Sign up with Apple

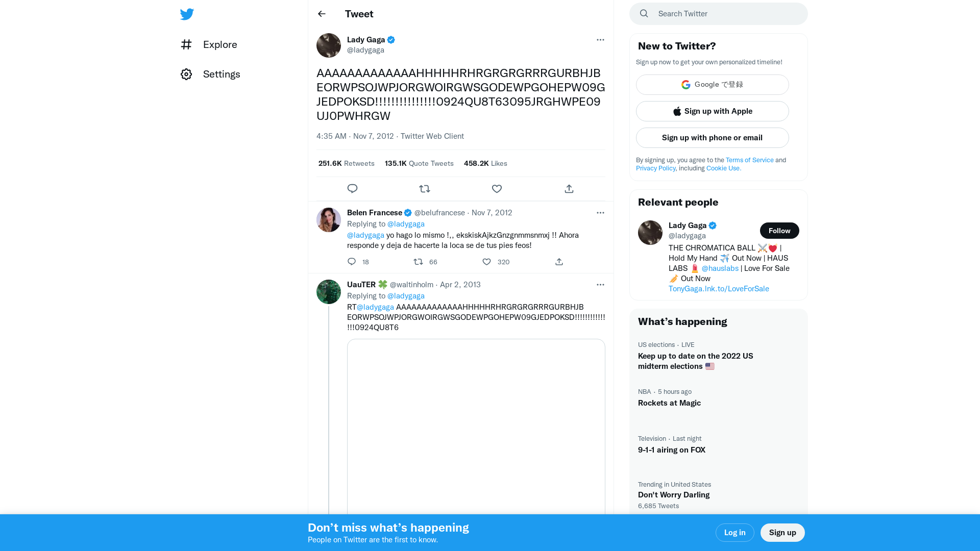[x=712, y=111]
